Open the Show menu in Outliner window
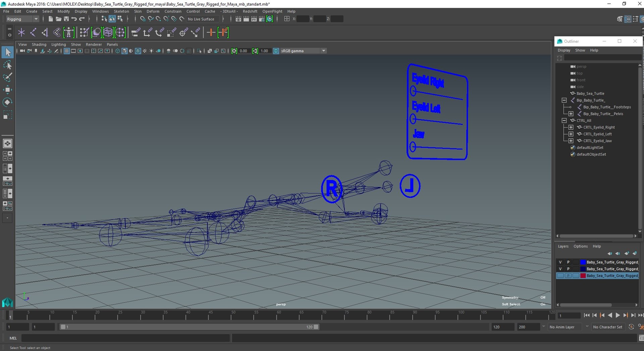 point(580,50)
